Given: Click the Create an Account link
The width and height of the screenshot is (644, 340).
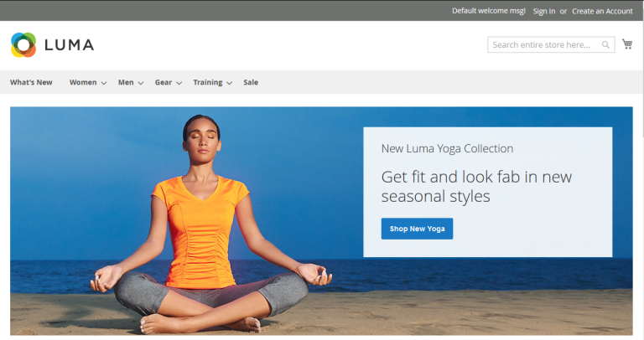Looking at the screenshot, I should pyautogui.click(x=602, y=11).
